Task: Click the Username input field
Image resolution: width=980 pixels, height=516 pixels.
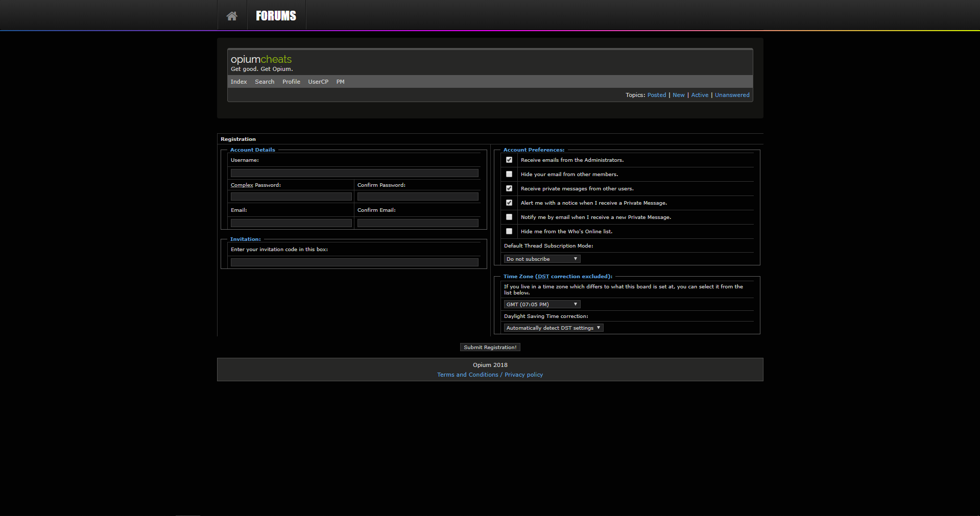Action: (354, 173)
